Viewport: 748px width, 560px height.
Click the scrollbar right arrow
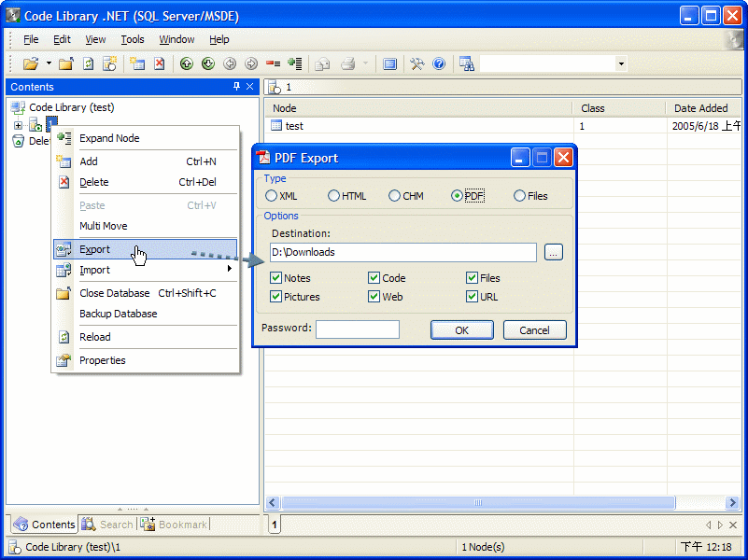pos(732,502)
